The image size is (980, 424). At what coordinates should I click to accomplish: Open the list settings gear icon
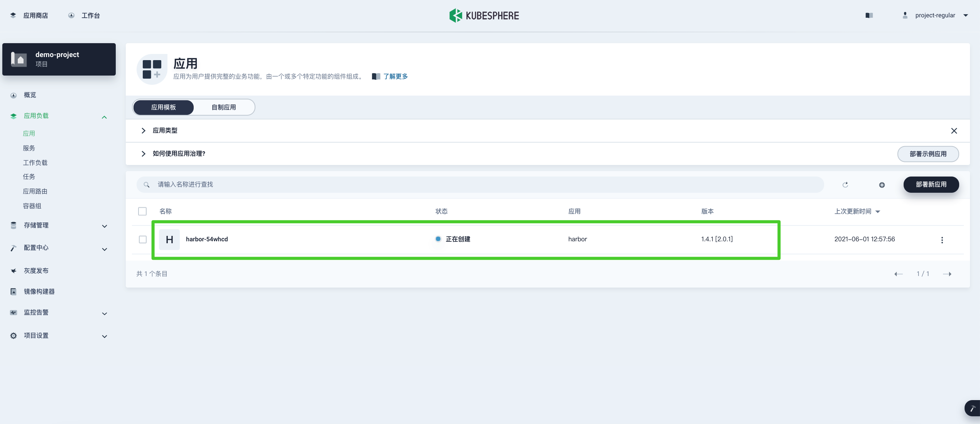pos(882,185)
